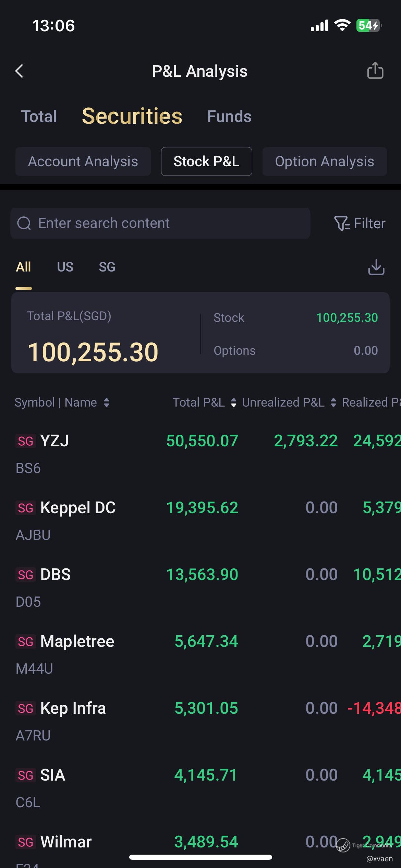Switch to the Funds tab

pyautogui.click(x=229, y=117)
